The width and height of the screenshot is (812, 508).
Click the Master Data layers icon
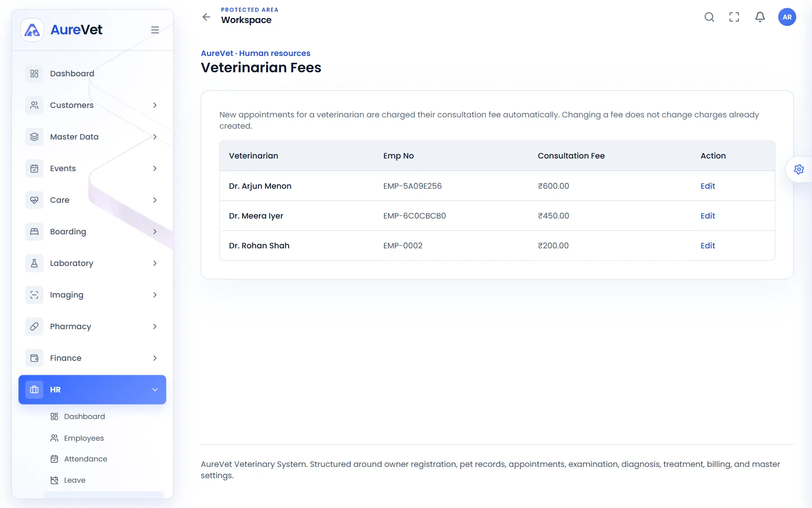tap(34, 137)
